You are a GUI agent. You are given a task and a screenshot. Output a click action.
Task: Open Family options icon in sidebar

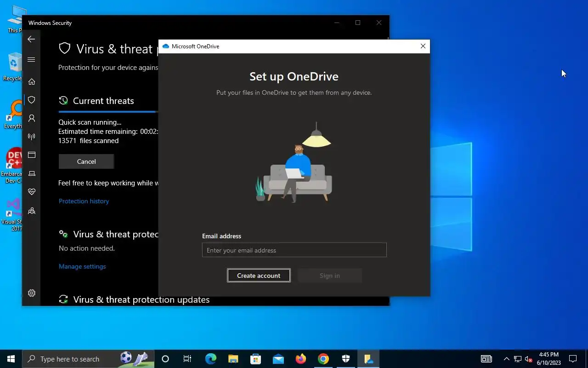point(31,211)
